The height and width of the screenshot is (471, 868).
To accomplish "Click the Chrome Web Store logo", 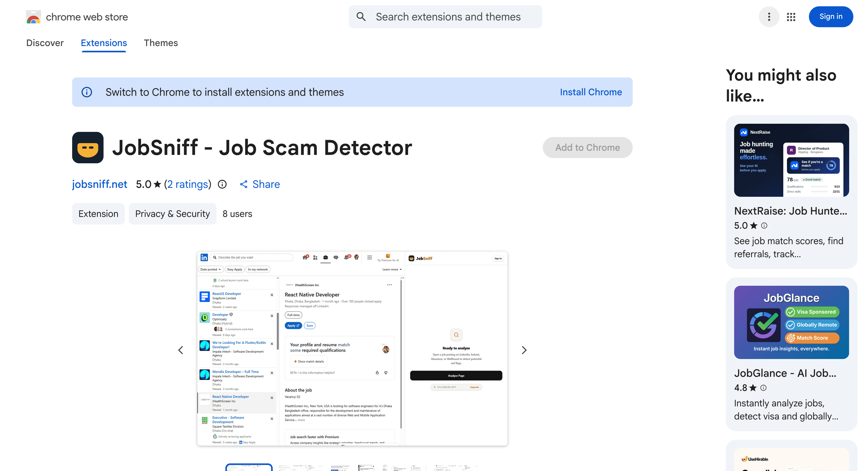I will tap(33, 17).
